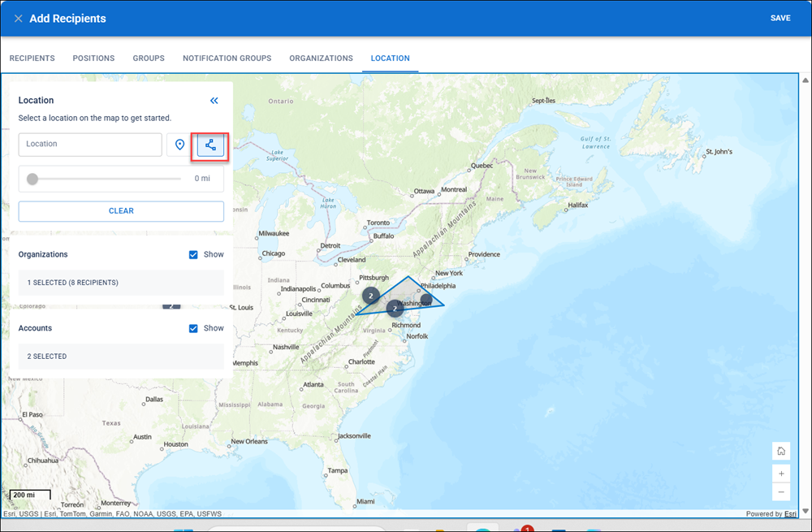Click the Location search input field

tap(90, 145)
